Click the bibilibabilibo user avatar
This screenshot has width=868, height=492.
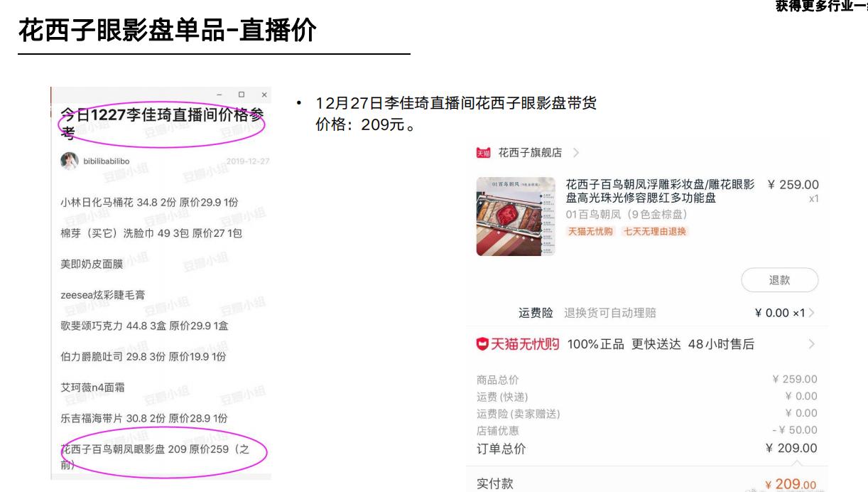(x=69, y=161)
